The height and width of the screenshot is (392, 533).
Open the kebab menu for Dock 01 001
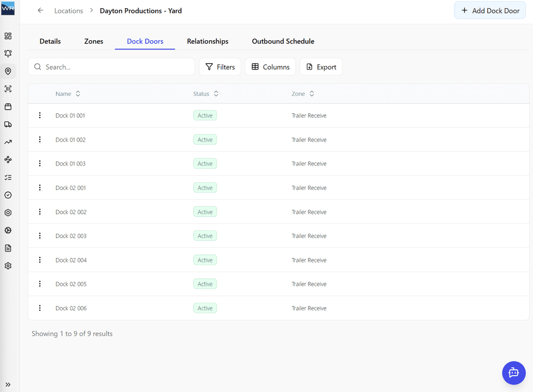pos(39,115)
